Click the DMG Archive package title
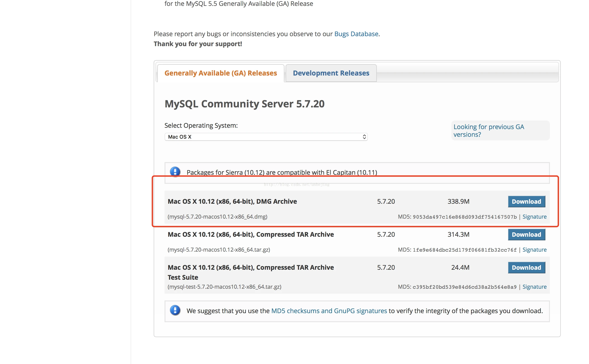The width and height of the screenshot is (589, 364). [x=232, y=201]
